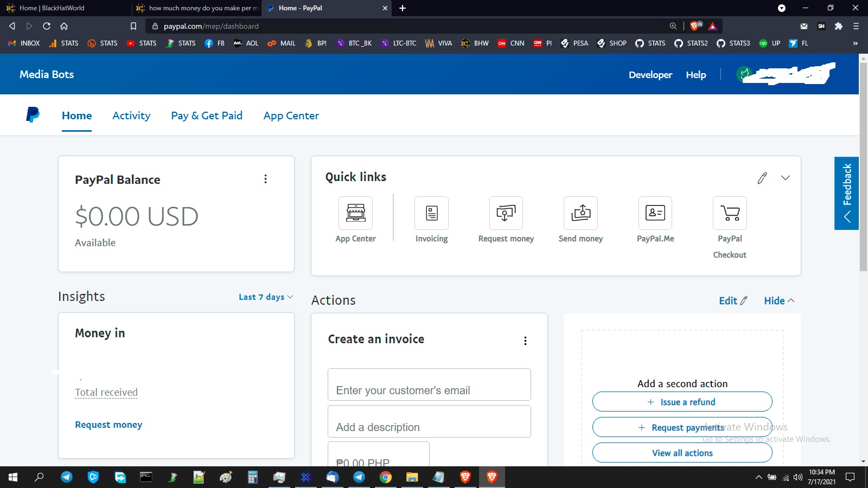Close the Home - PayPal tab

tap(385, 8)
